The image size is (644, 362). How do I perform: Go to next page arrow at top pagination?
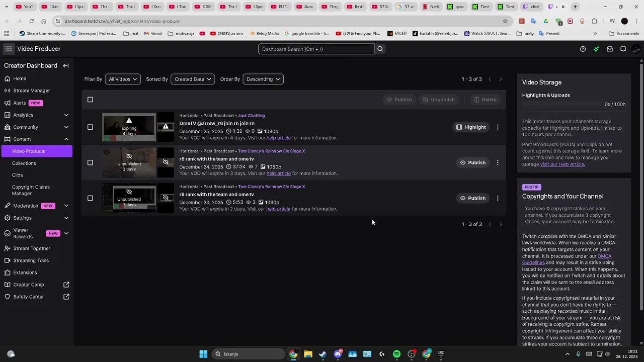tap(501, 79)
